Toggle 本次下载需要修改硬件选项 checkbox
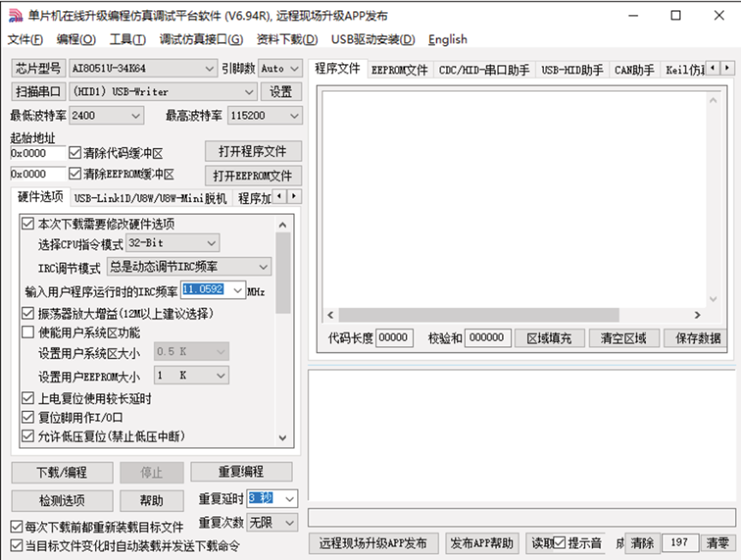 tap(28, 223)
